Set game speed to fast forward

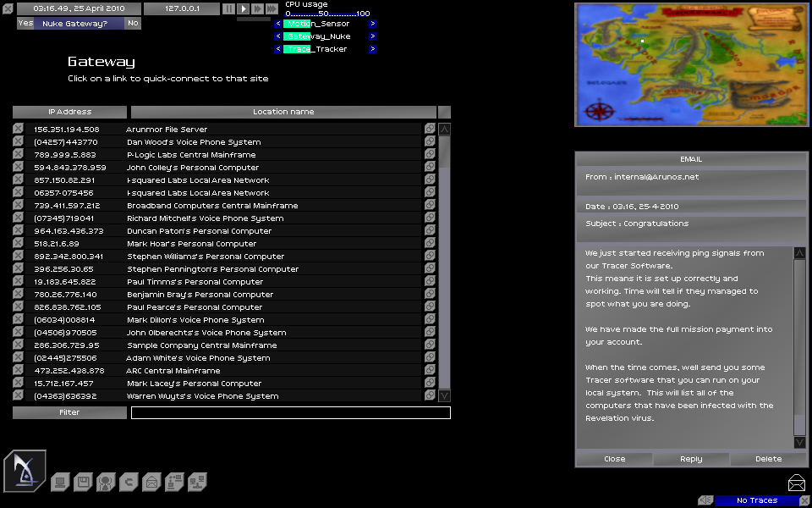257,8
